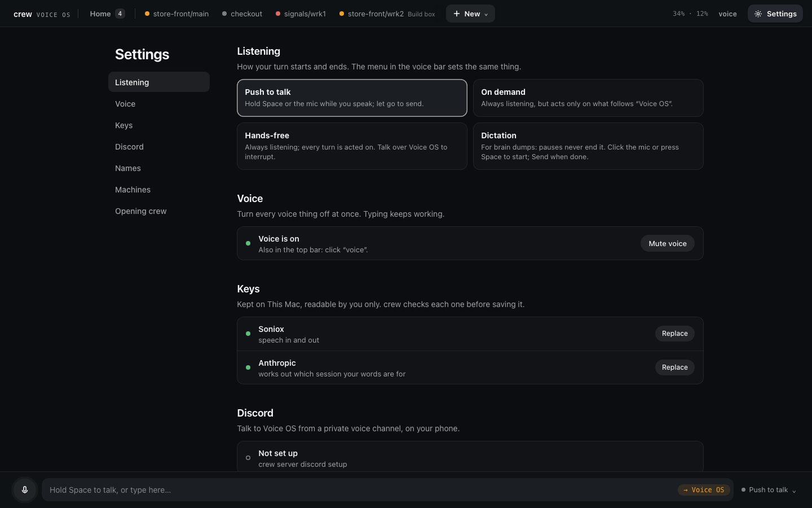Click the crew VOICE OS logo

(x=42, y=14)
